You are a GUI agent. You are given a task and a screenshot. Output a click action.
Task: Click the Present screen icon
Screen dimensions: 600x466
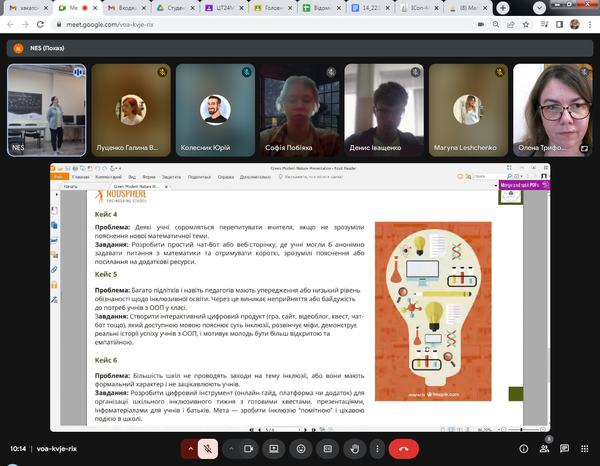pyautogui.click(x=274, y=449)
